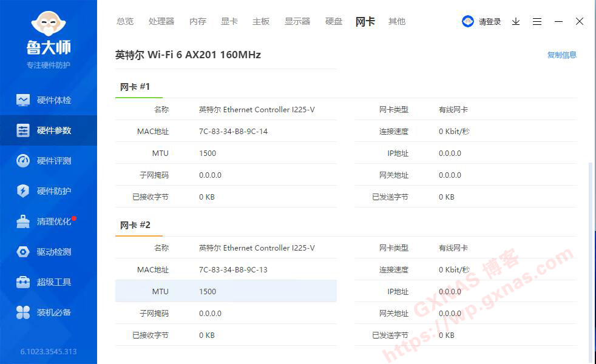Open 硬件评测 speedometer icon
Screen dimensions: 596x364
(x=23, y=161)
